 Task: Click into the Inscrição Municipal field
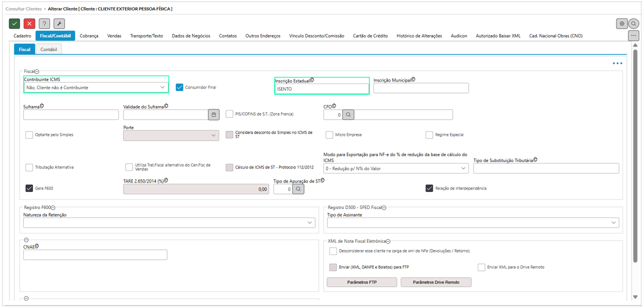pyautogui.click(x=421, y=88)
